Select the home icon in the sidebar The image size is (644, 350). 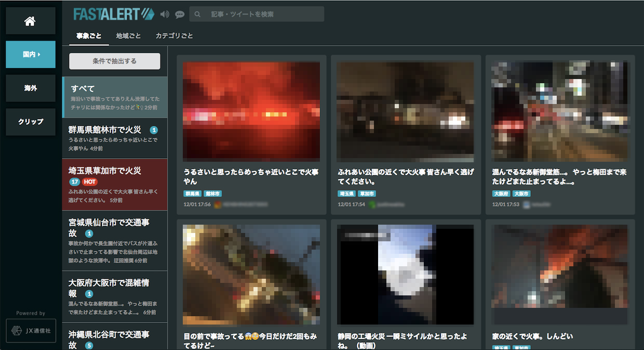click(x=30, y=20)
